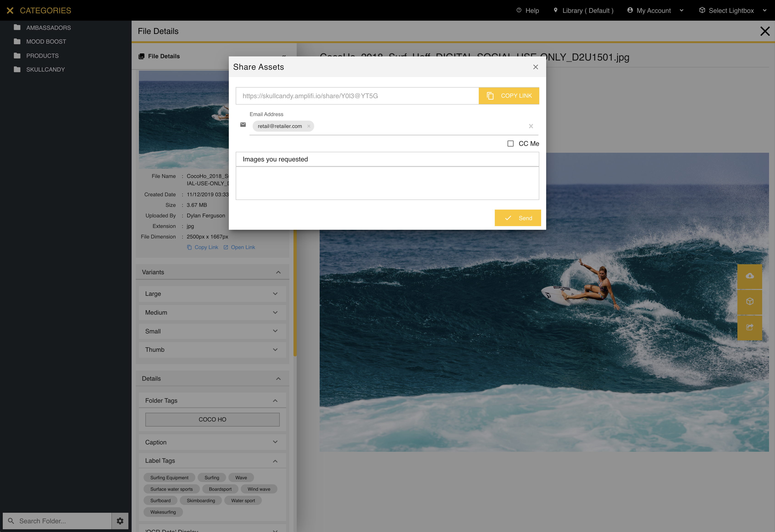This screenshot has height=532, width=775.
Task: Close the Categories sidebar with the X icon
Action: [10, 11]
